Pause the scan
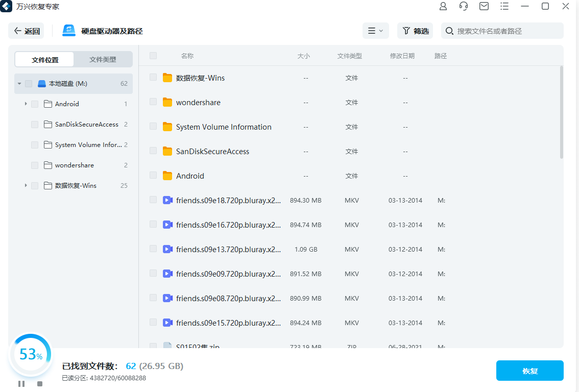579x392 pixels. [x=21, y=384]
